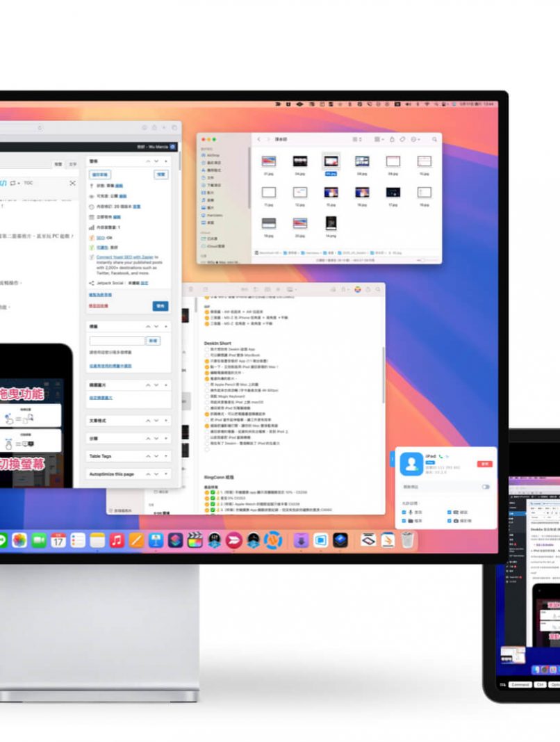Open the Calendar app in the Dock
560x742 pixels.
click(58, 540)
